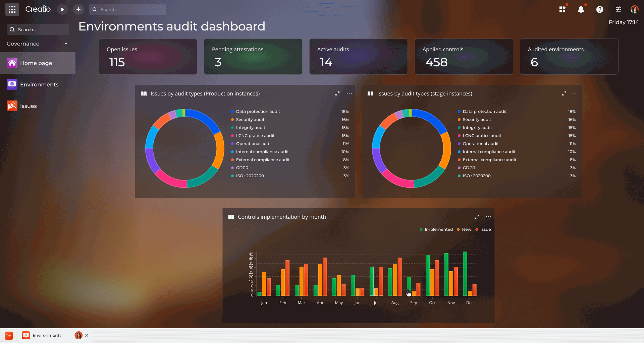Select the Environments sidebar icon
Image resolution: width=644 pixels, height=343 pixels.
coord(12,84)
